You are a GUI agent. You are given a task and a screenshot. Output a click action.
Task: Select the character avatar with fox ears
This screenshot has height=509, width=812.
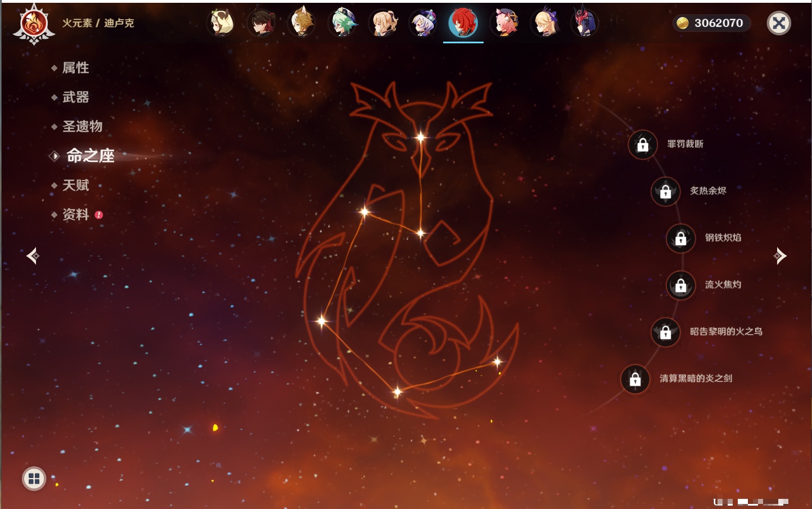click(x=301, y=23)
